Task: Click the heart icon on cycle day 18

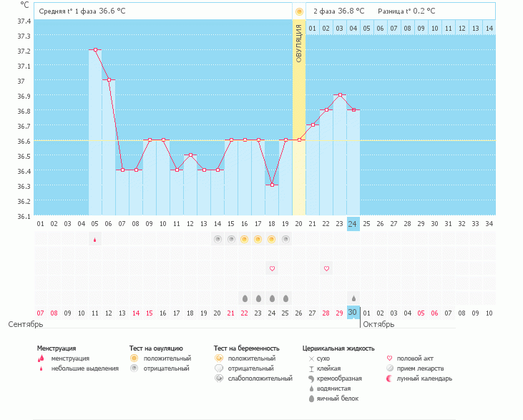Action: pyautogui.click(x=272, y=268)
